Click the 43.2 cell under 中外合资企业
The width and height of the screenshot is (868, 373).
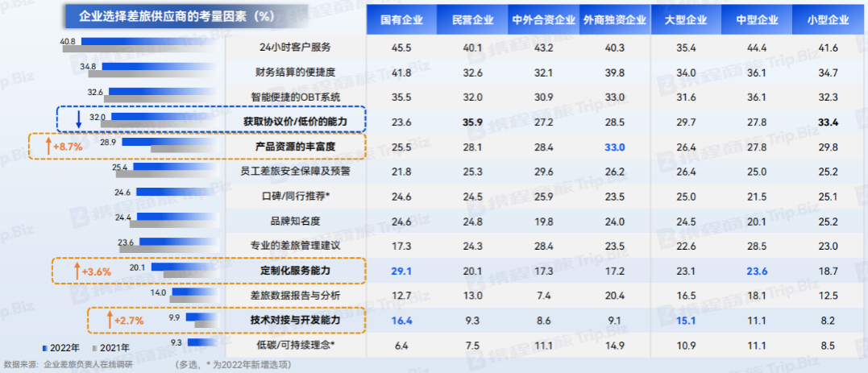click(543, 48)
